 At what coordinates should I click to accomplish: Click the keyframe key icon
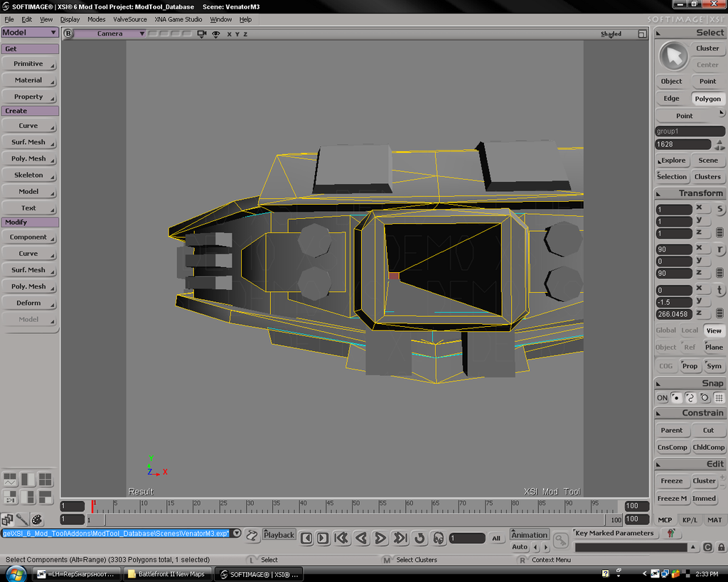[x=561, y=540]
